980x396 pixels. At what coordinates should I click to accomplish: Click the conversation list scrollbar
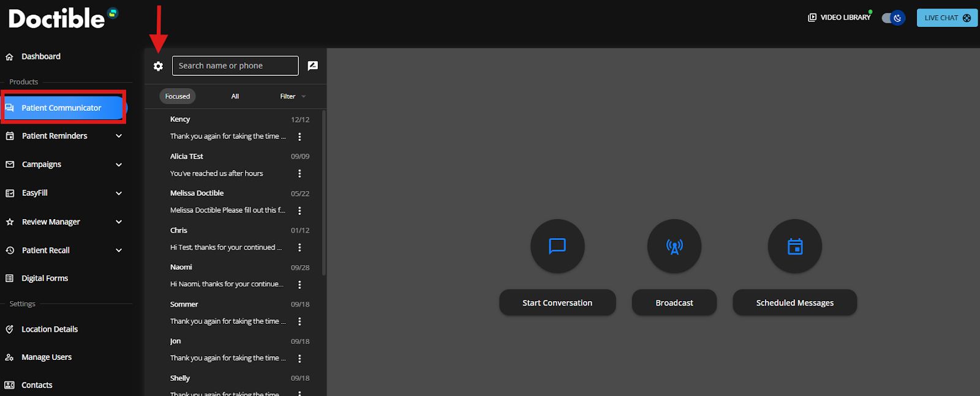tap(323, 193)
